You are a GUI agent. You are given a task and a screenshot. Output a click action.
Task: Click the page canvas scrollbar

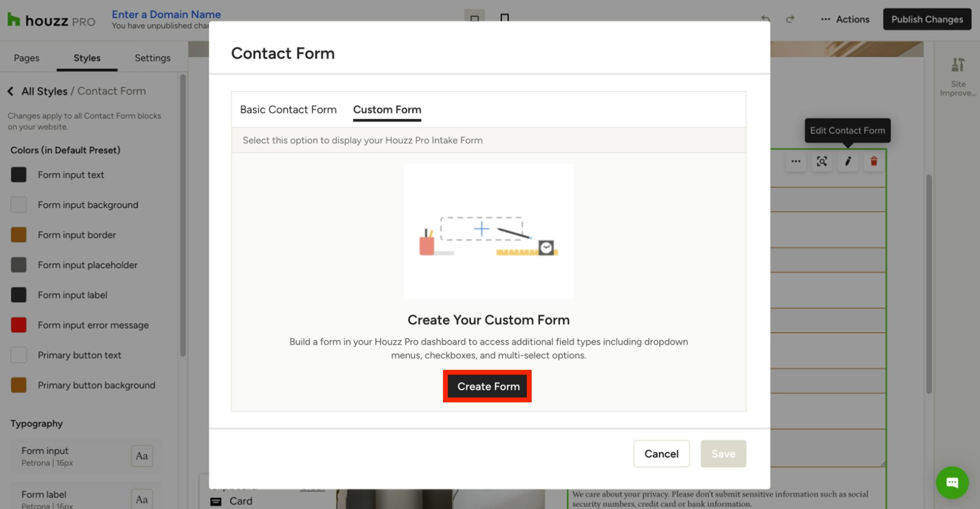(x=929, y=284)
